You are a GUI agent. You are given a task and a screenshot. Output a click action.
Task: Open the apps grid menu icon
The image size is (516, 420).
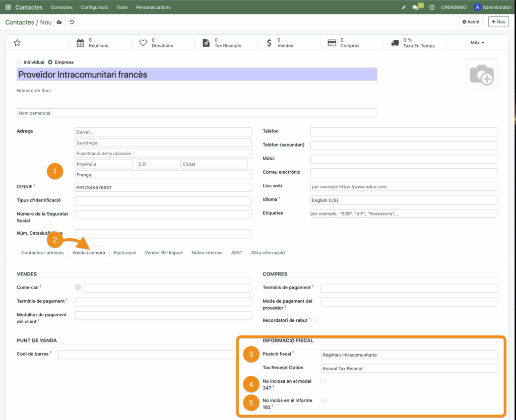[8, 8]
